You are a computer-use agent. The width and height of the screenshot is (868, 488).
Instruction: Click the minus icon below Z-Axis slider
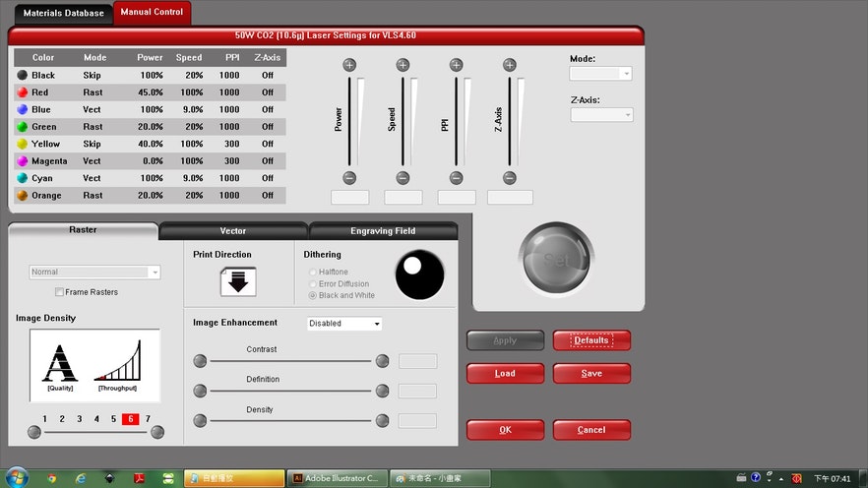[x=509, y=178]
